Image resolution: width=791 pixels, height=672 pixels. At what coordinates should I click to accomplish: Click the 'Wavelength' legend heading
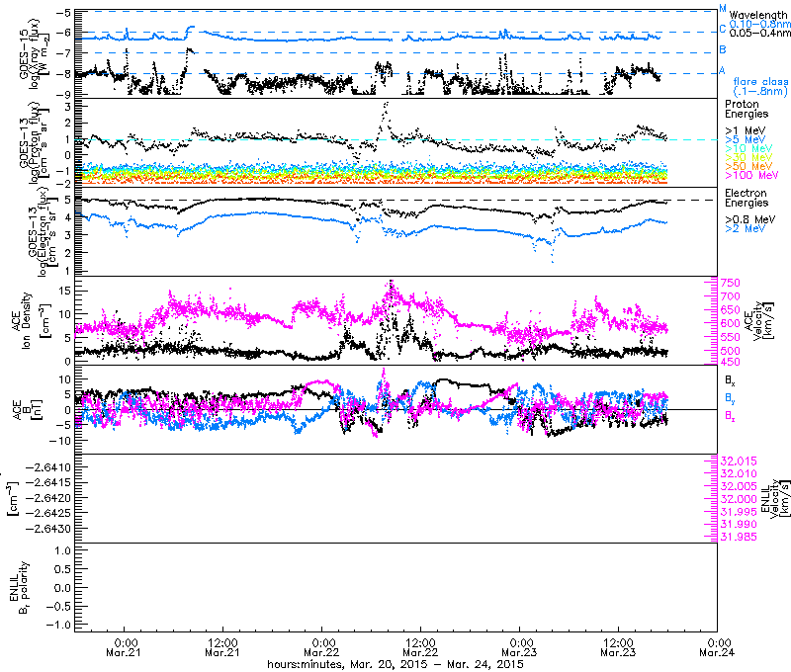click(x=757, y=15)
